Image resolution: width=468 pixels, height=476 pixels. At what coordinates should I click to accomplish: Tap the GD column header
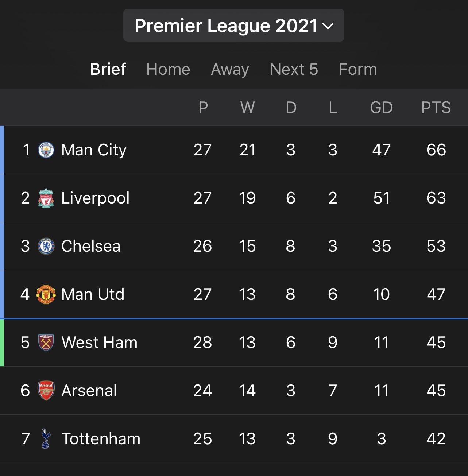coord(381,108)
